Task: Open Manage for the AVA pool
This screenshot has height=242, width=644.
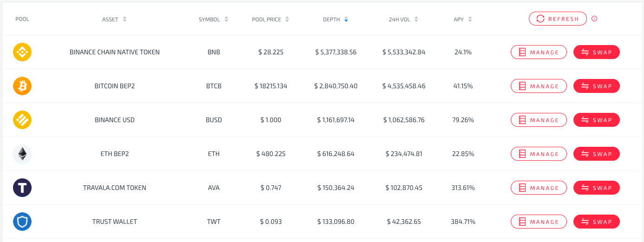Action: tap(539, 188)
